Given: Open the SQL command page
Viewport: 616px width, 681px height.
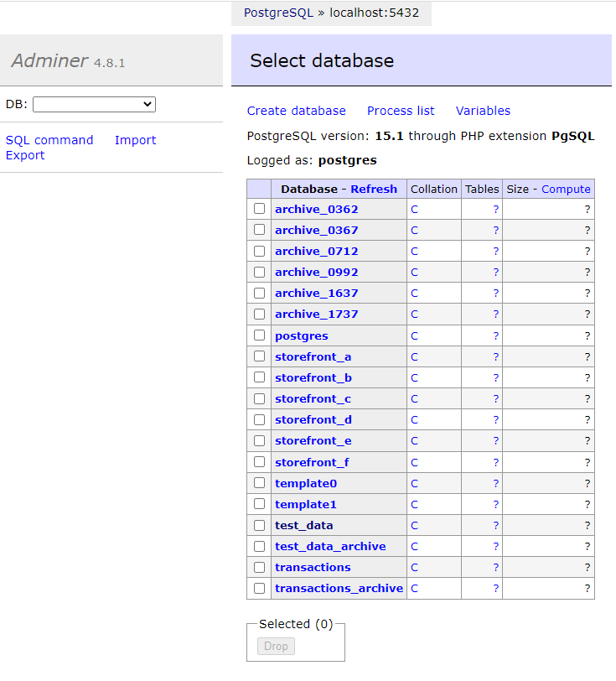Looking at the screenshot, I should click(x=49, y=140).
